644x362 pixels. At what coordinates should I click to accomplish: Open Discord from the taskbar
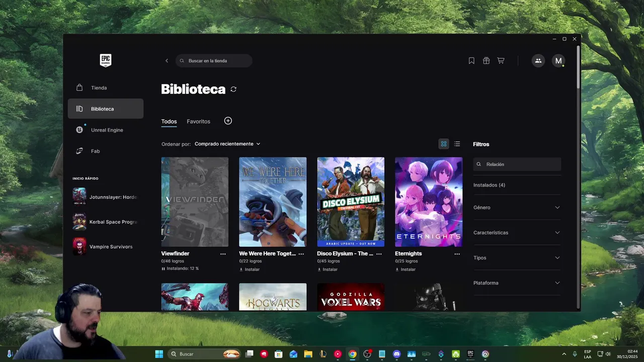pyautogui.click(x=396, y=354)
